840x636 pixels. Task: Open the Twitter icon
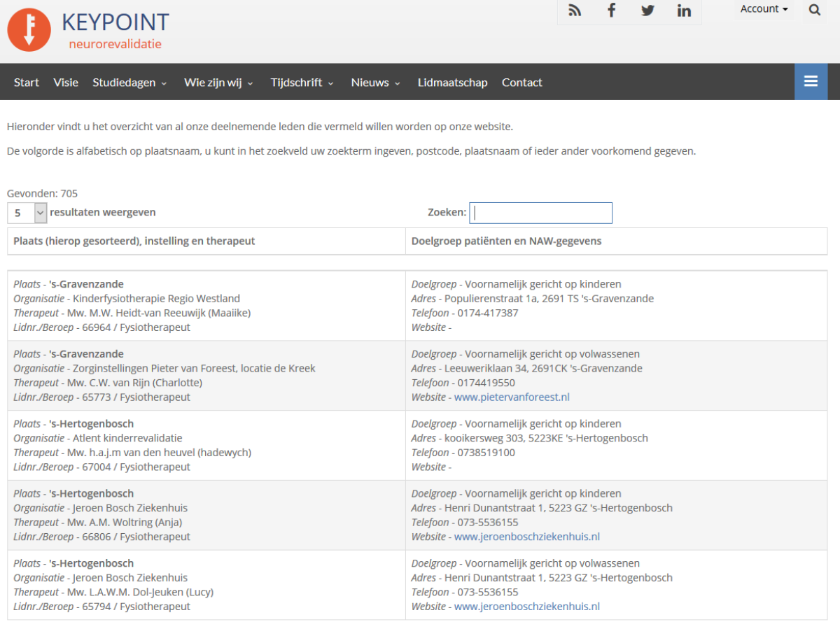pos(647,10)
